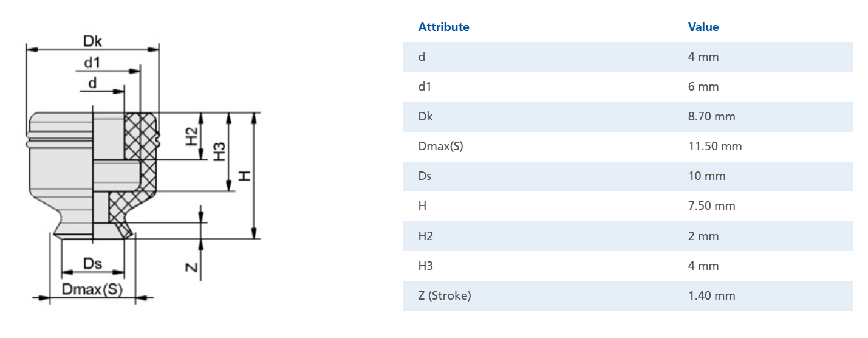The height and width of the screenshot is (338, 868).
Task: Select the d attribute row
Action: coord(628,57)
